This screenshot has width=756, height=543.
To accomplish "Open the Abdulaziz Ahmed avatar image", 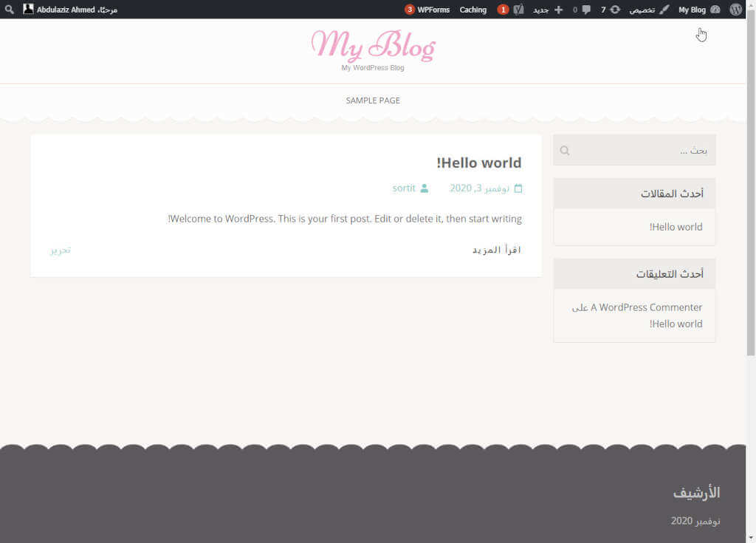I will click(x=29, y=9).
